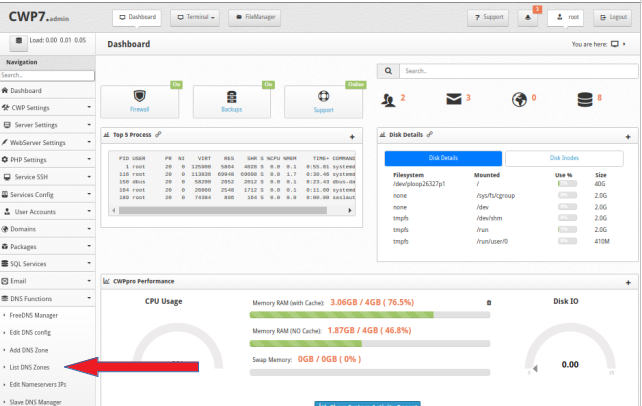Switch to Disk Details tab
642x406 pixels.
443,158
